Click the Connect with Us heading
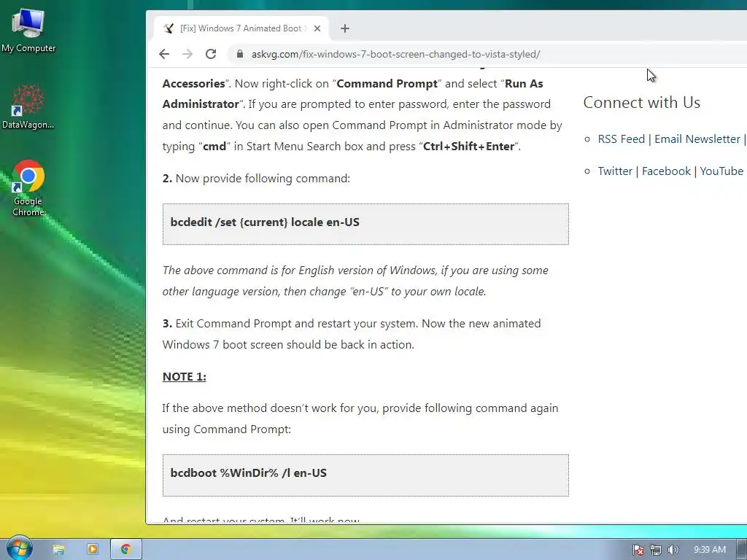The width and height of the screenshot is (747, 560). coord(641,102)
